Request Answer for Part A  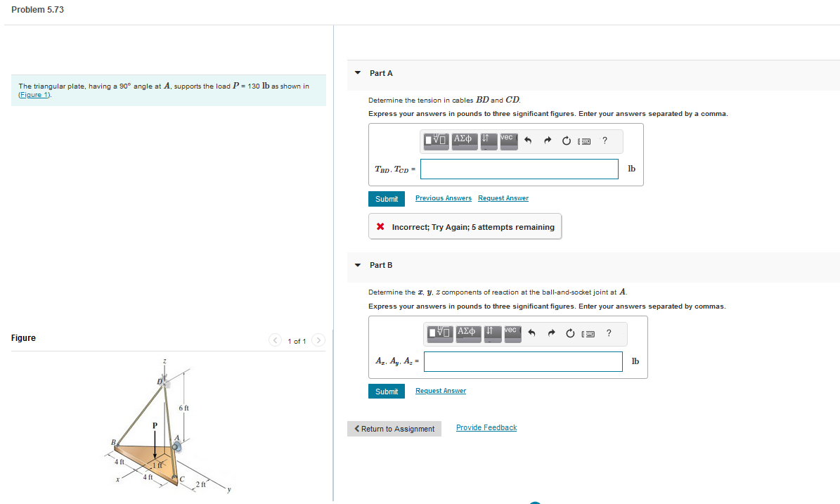(x=503, y=198)
